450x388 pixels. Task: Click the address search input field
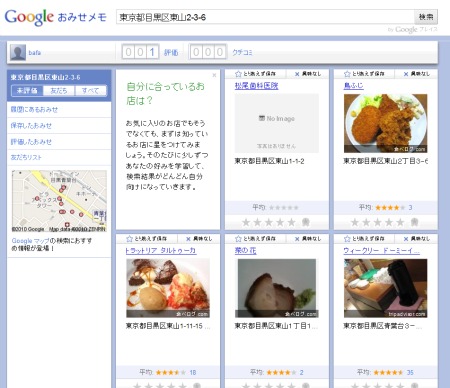pyautogui.click(x=265, y=17)
